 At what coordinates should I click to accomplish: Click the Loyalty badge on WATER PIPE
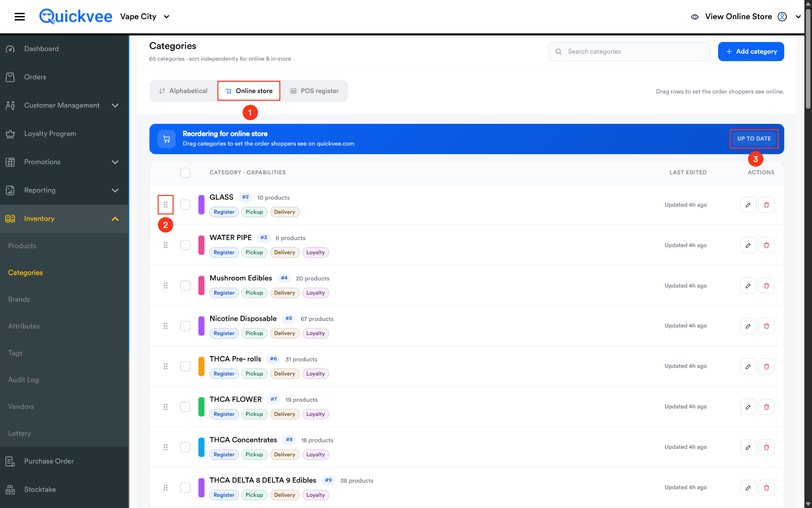point(315,252)
